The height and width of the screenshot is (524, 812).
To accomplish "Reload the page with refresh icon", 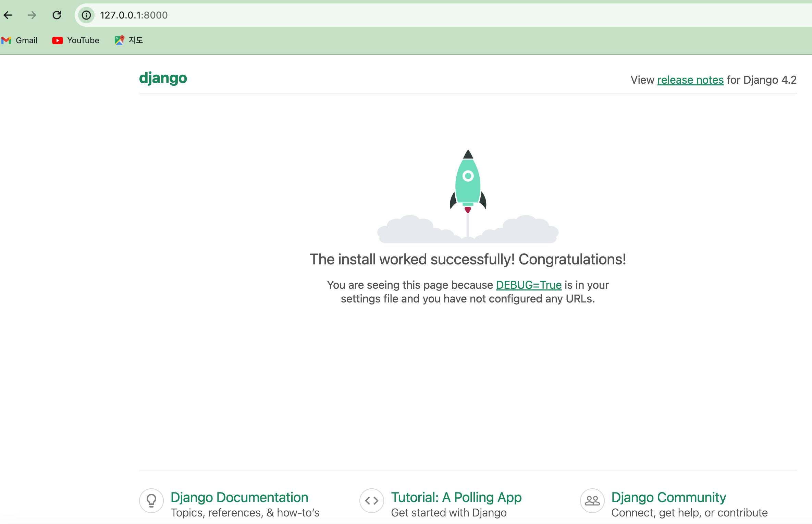I will [x=57, y=15].
